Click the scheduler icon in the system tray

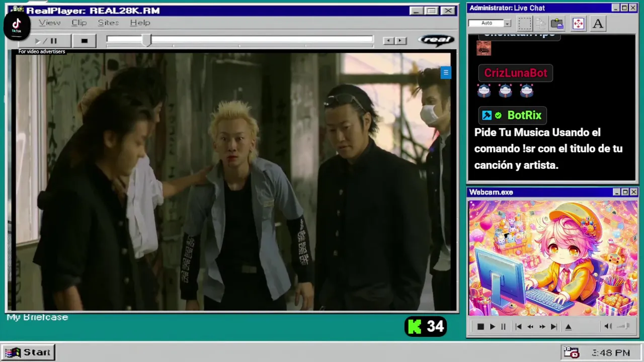[571, 352]
